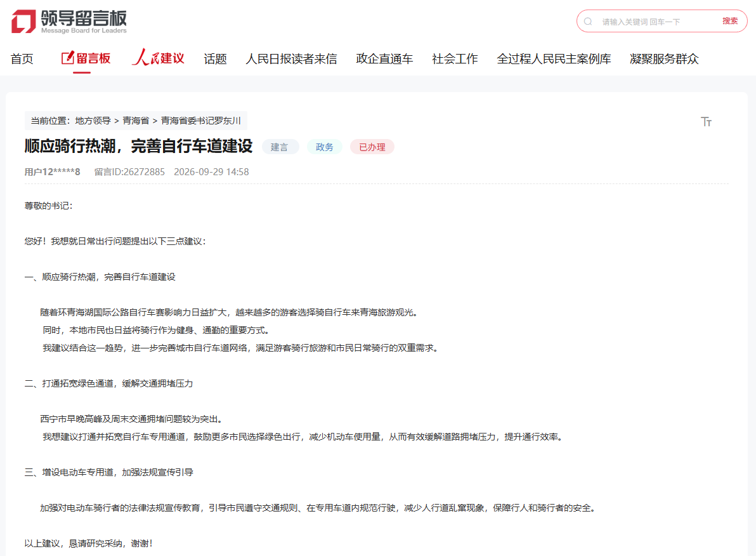Click the sentence starting 随着环青海湖国际公路自行车赛
The width and height of the screenshot is (756, 556).
(x=229, y=313)
